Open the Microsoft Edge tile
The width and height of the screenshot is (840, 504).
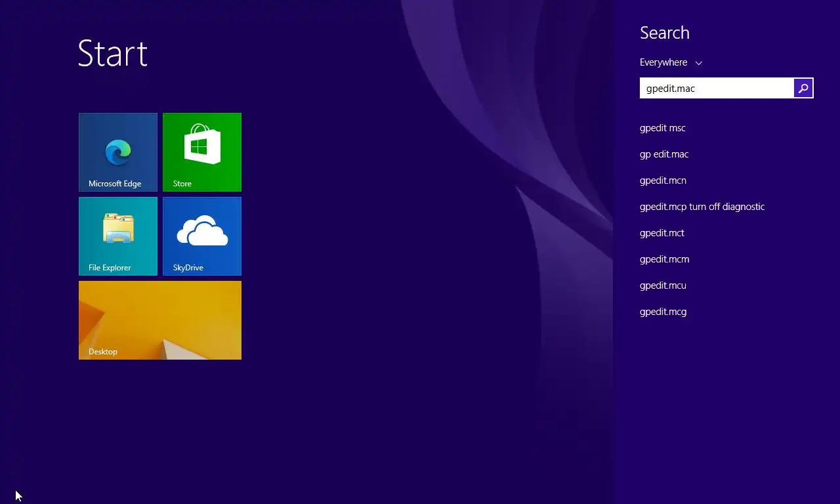(118, 152)
